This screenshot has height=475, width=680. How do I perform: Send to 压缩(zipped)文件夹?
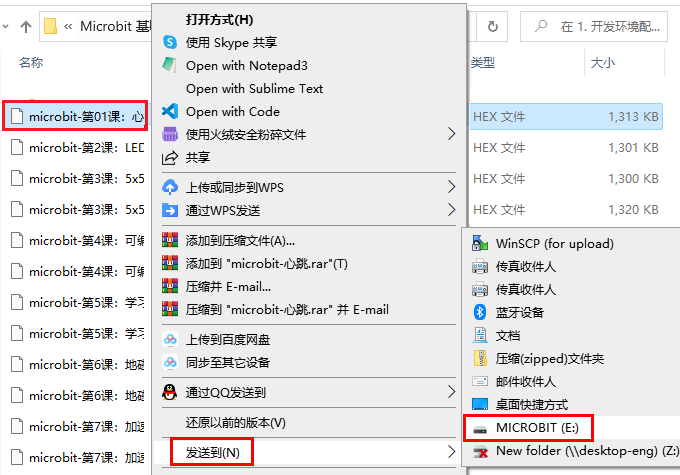click(549, 358)
